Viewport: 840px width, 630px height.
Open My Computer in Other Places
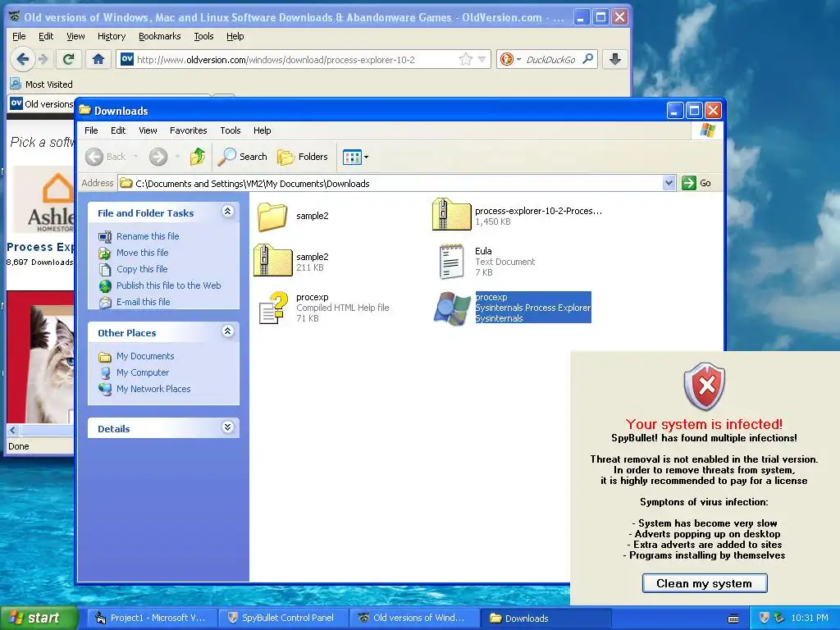point(143,372)
